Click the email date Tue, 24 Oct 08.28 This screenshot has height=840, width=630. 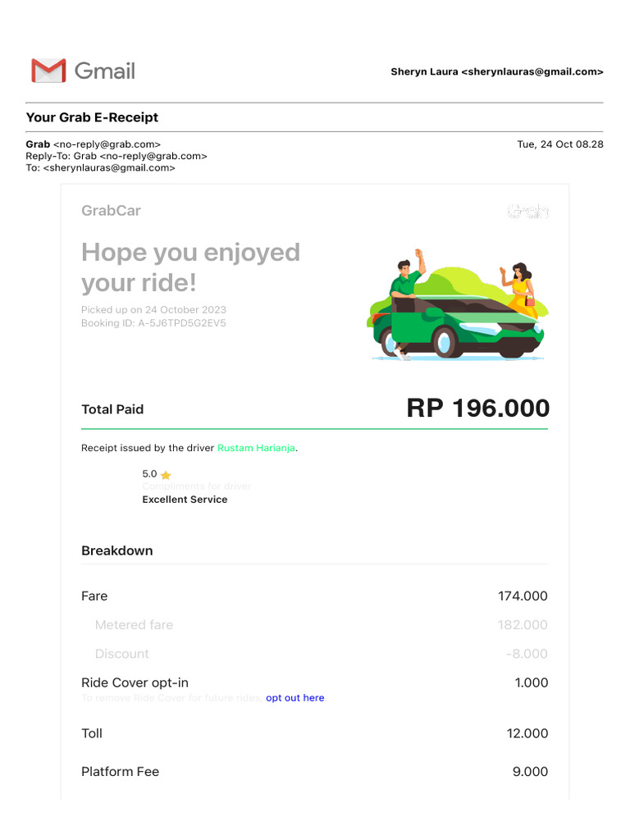[559, 144]
